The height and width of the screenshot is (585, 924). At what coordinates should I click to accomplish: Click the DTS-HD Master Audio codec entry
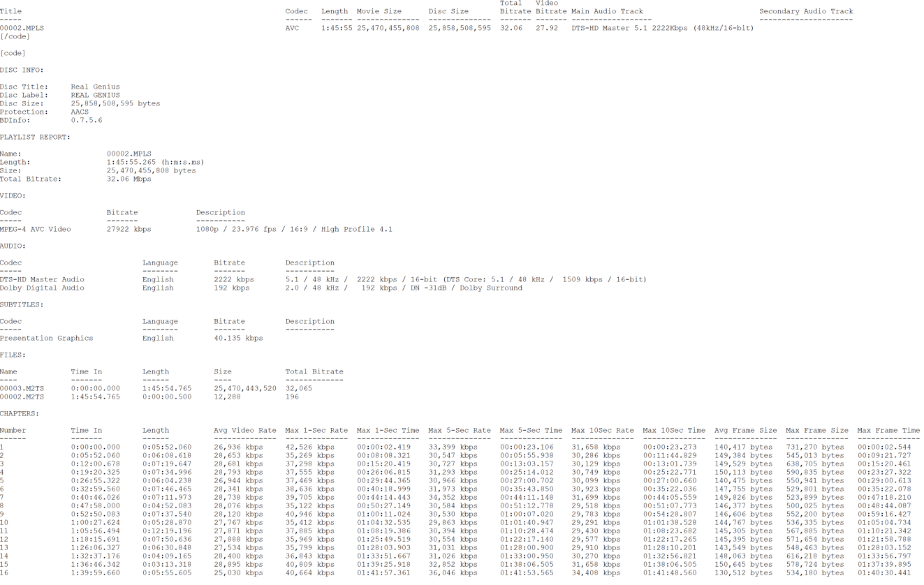pyautogui.click(x=42, y=279)
